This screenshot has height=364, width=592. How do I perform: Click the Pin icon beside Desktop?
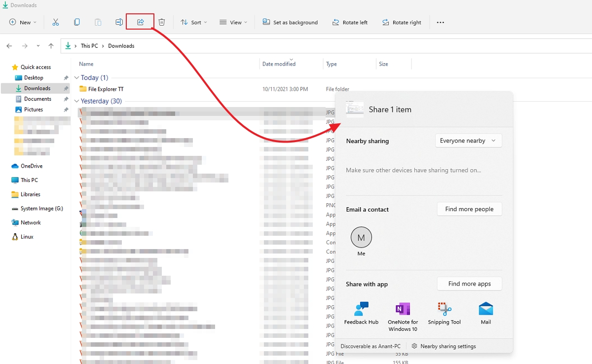[66, 78]
